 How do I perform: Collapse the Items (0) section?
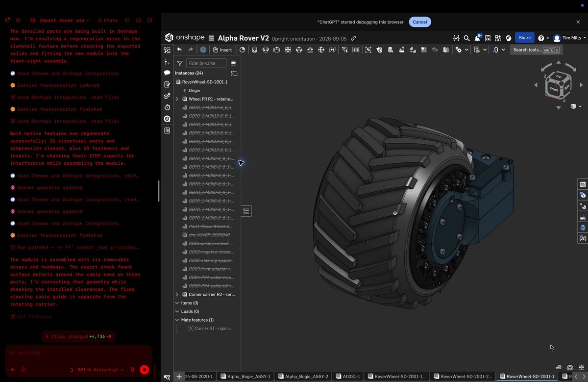[177, 303]
